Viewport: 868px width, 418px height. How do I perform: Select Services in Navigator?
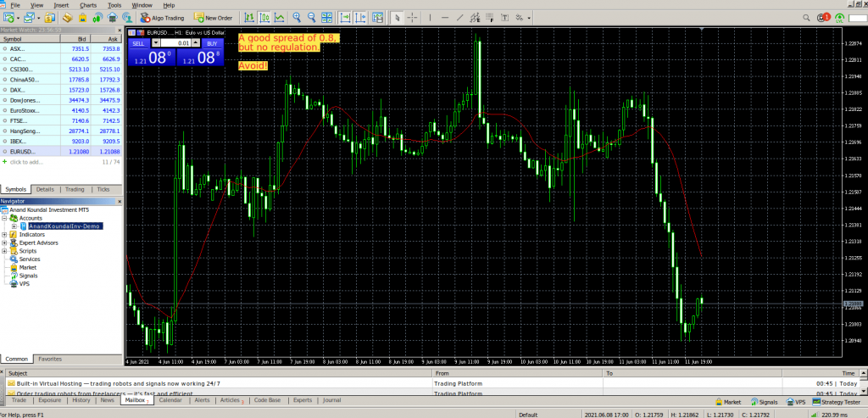(30, 259)
